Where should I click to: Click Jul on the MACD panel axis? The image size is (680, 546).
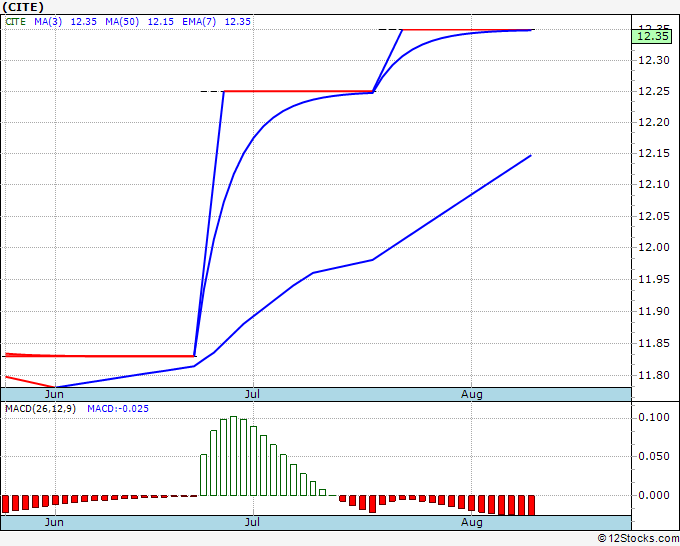click(252, 522)
